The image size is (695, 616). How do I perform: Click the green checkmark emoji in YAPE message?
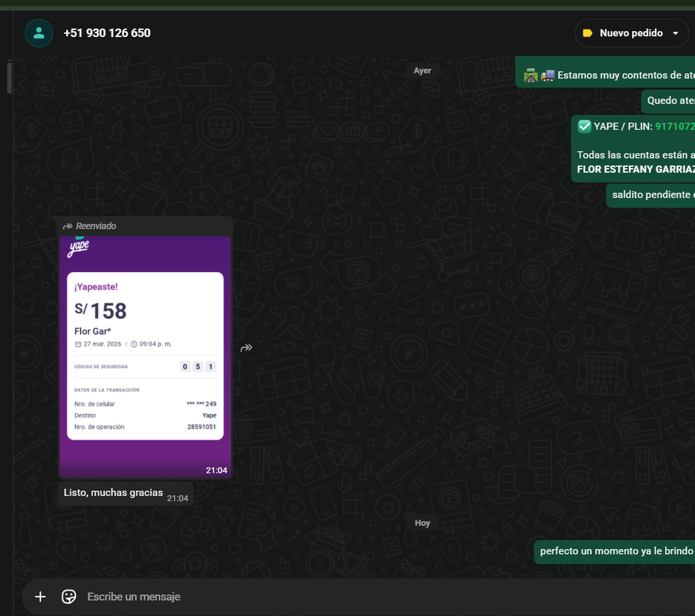[x=585, y=127]
